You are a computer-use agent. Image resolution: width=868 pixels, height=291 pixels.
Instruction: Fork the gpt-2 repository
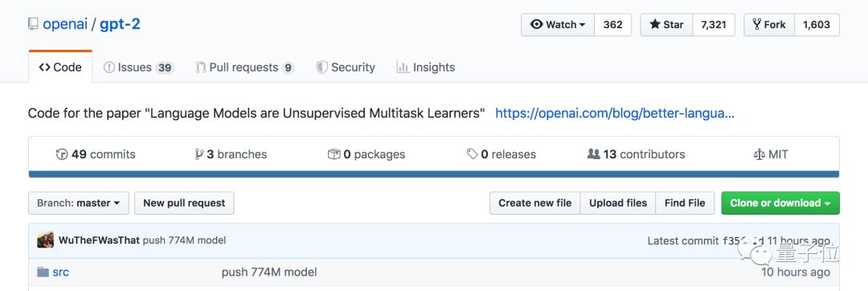point(769,25)
